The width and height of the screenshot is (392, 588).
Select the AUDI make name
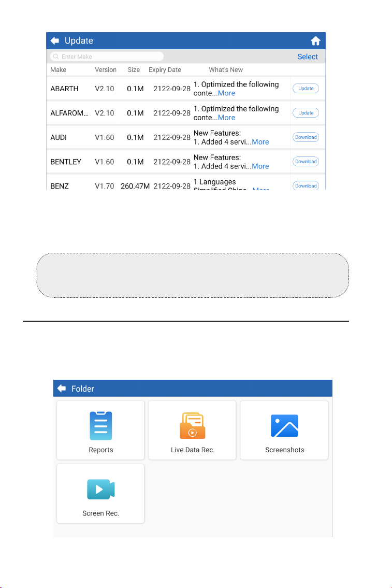pos(59,138)
